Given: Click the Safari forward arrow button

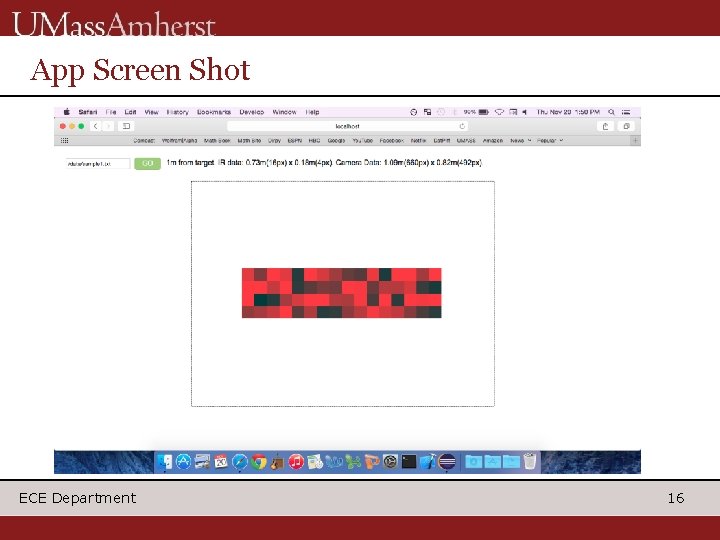Looking at the screenshot, I should [x=108, y=126].
